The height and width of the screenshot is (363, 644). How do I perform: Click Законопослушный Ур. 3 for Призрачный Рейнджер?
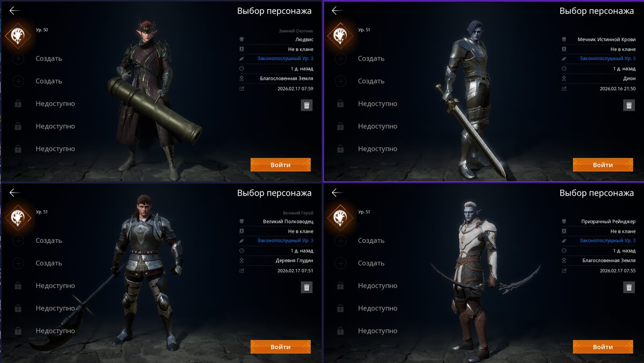pyautogui.click(x=608, y=241)
